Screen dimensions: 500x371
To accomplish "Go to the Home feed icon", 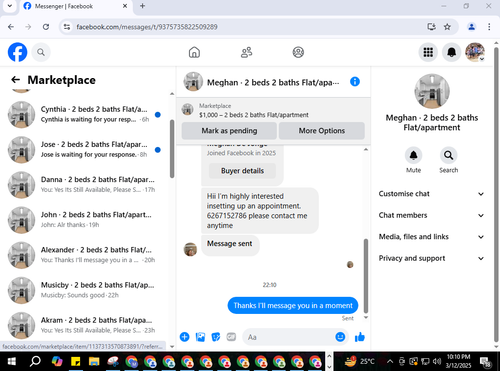I will [194, 52].
